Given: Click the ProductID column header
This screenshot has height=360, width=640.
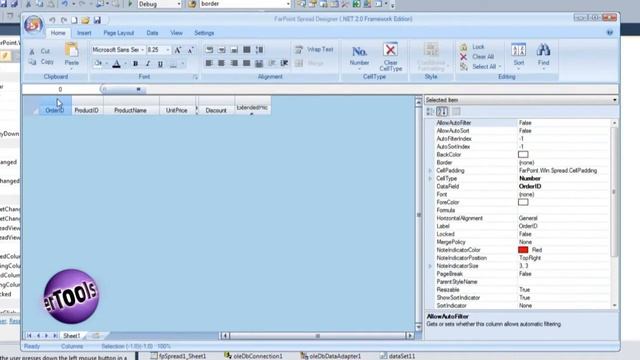Looking at the screenshot, I should [x=87, y=106].
